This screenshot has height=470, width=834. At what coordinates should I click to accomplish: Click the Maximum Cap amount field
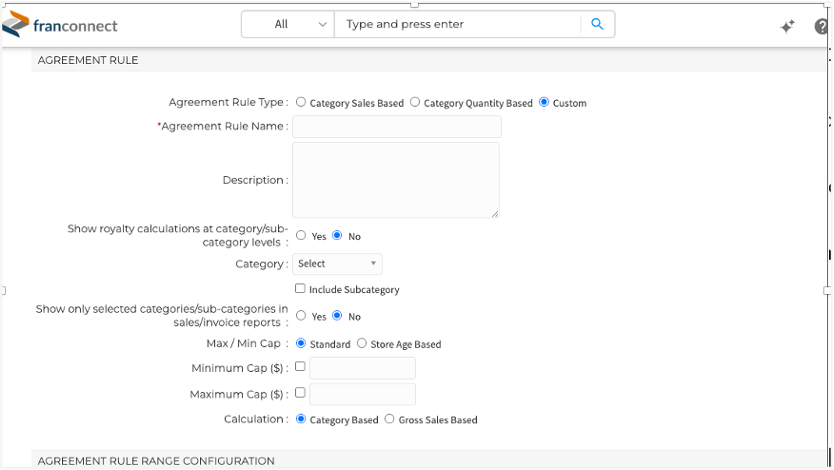coord(363,395)
